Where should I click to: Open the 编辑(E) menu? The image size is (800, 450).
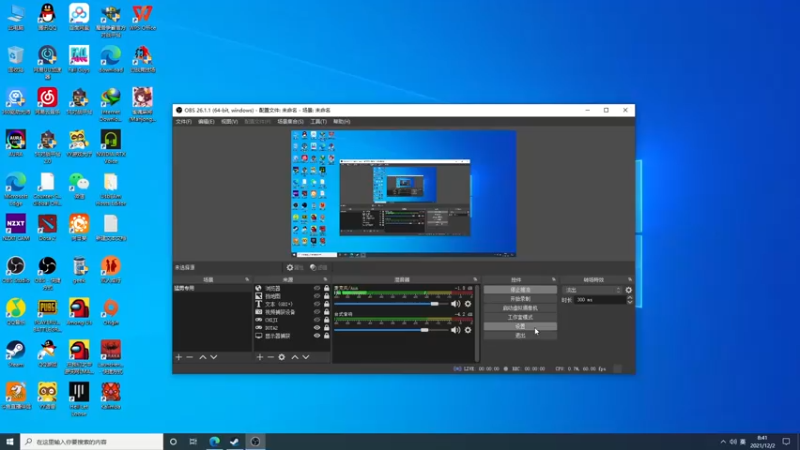(206, 122)
